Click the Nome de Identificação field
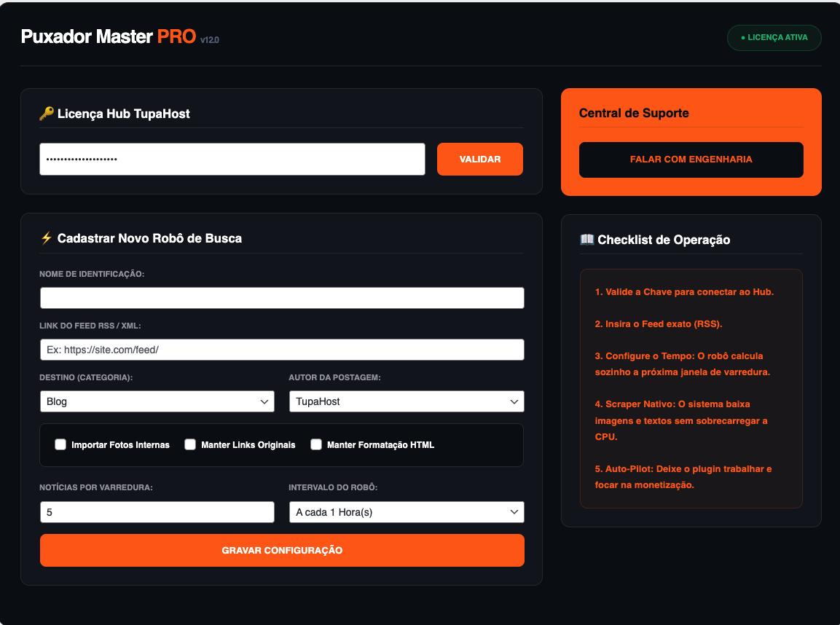The height and width of the screenshot is (625, 840). click(x=281, y=297)
